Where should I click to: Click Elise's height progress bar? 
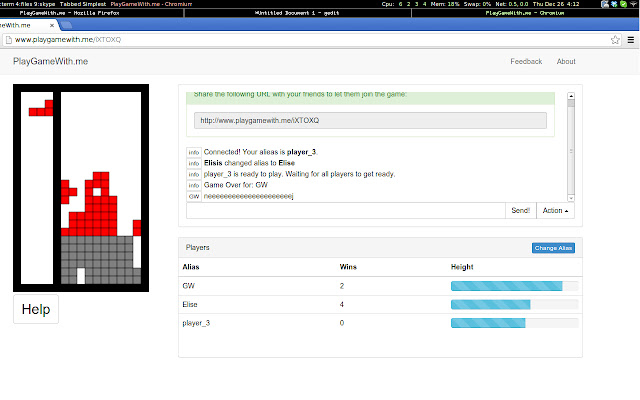(514, 304)
